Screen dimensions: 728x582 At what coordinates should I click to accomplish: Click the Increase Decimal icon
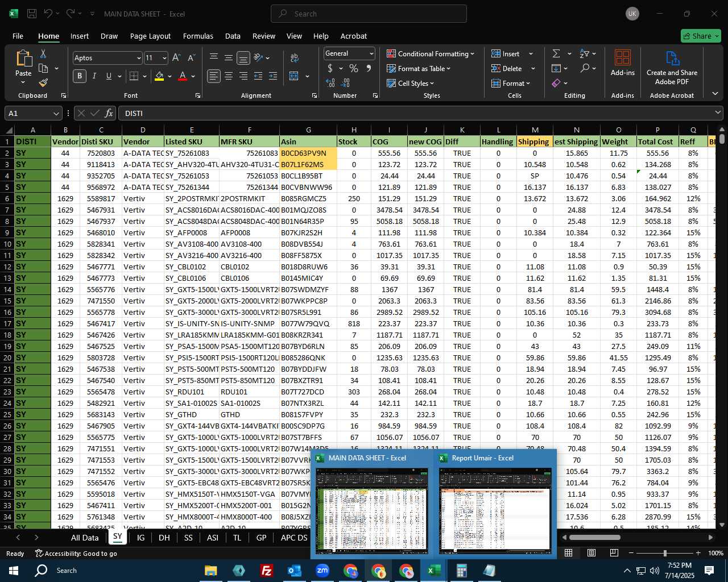pos(330,83)
